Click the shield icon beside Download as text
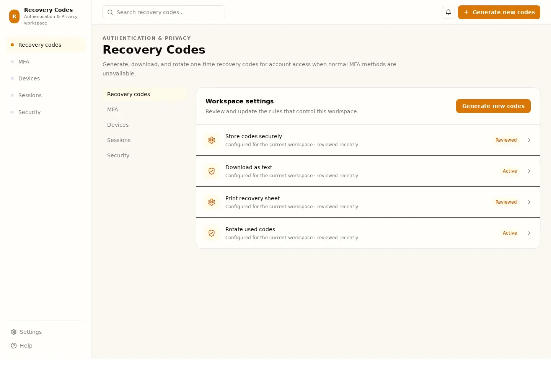The width and height of the screenshot is (551, 392). pos(212,171)
